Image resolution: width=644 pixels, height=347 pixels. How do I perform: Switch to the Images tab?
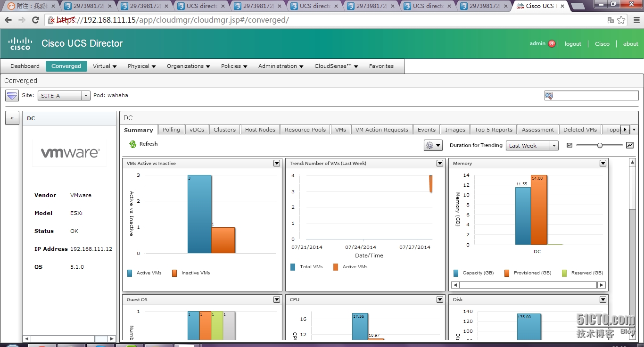[x=455, y=130]
